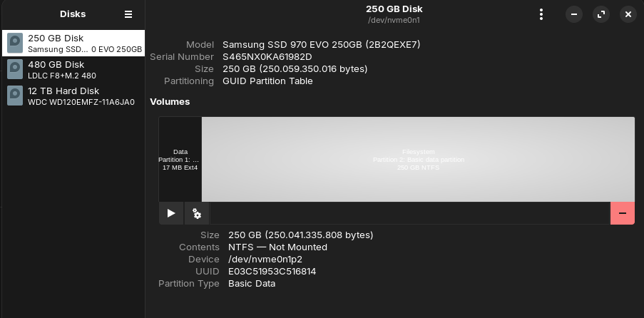Click the NTFS — Not Mounted contents text
Image resolution: width=644 pixels, height=318 pixels.
click(277, 247)
